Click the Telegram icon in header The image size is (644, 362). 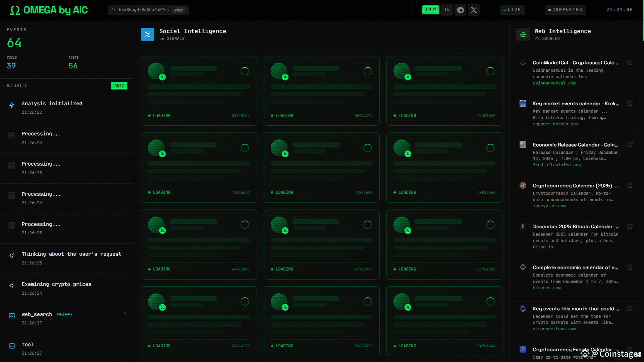(x=461, y=10)
